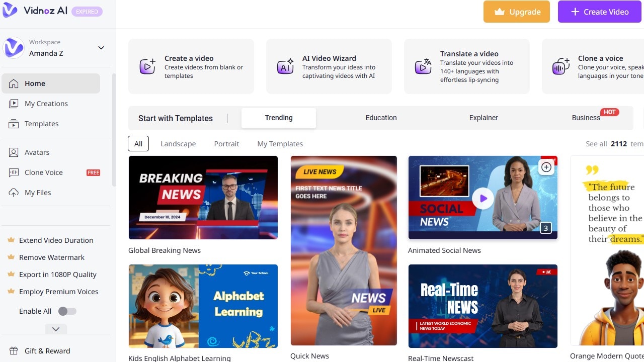Open the AI Video Wizard card
Screen dimensions: 644x362
pyautogui.click(x=329, y=66)
